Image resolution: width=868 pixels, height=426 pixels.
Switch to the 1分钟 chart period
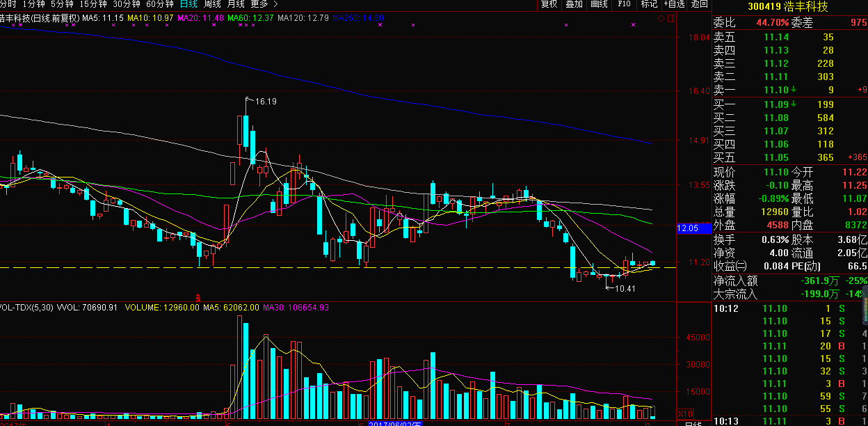pos(33,4)
